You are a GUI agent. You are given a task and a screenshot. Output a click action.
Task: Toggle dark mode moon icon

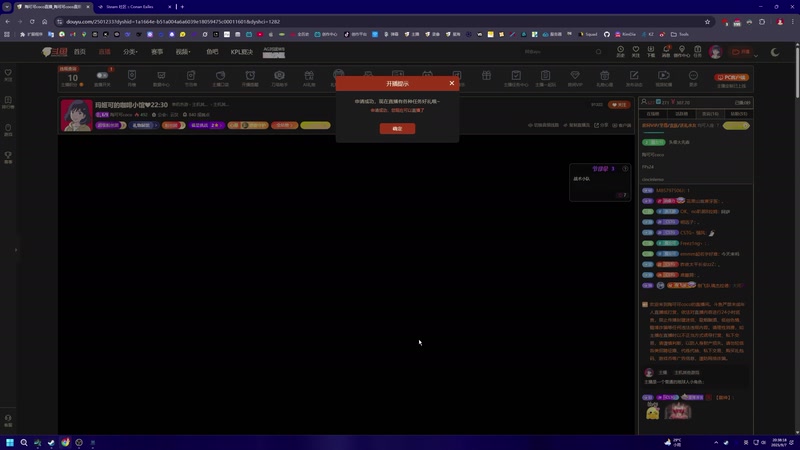(774, 52)
